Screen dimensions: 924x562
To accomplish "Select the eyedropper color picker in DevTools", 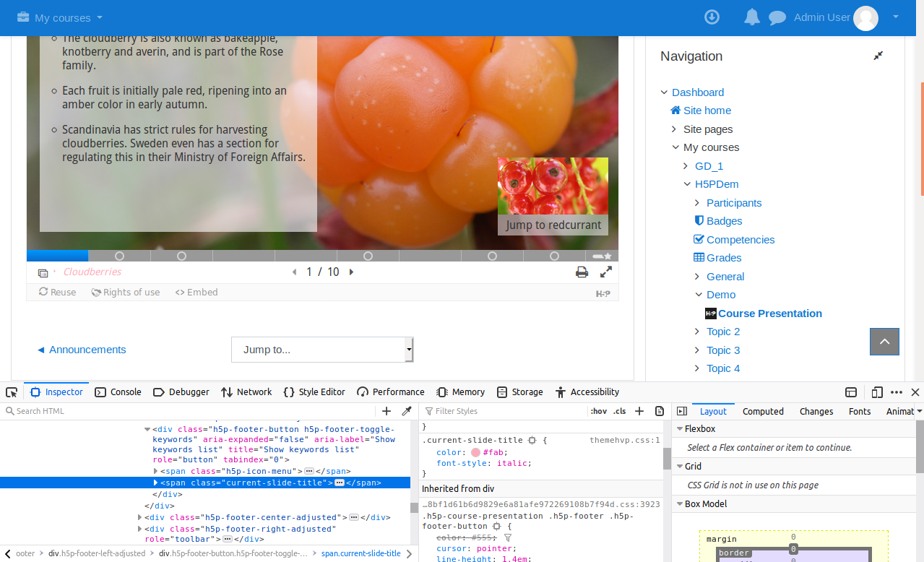I will [x=407, y=410].
